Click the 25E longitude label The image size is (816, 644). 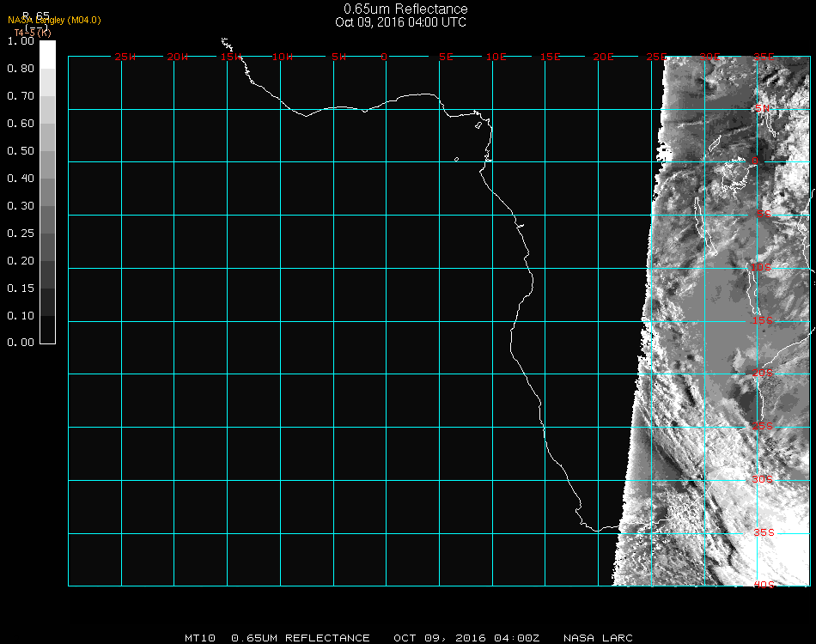click(x=657, y=57)
